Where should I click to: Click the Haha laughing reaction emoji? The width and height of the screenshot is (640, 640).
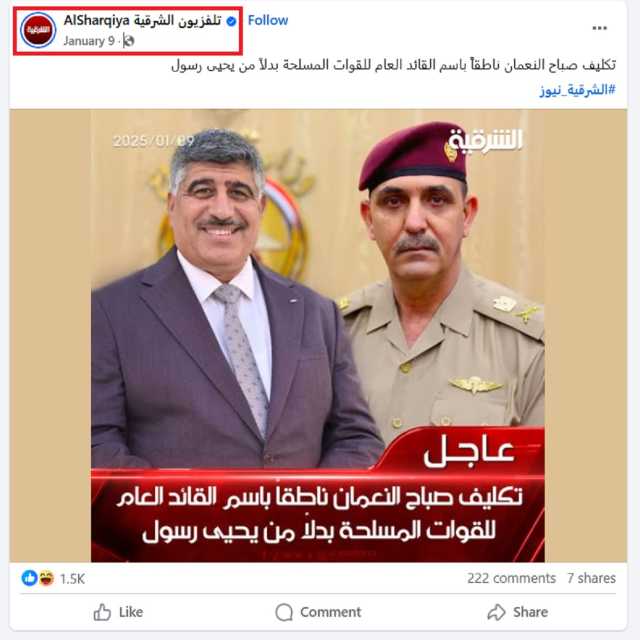point(46,578)
